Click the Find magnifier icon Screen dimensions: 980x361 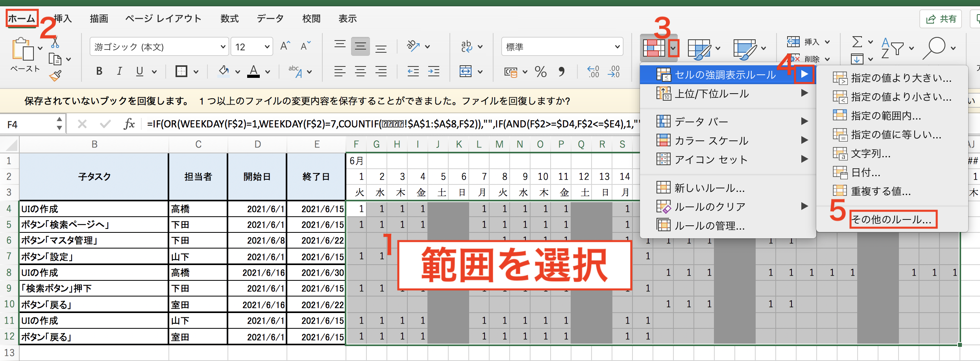click(x=934, y=48)
